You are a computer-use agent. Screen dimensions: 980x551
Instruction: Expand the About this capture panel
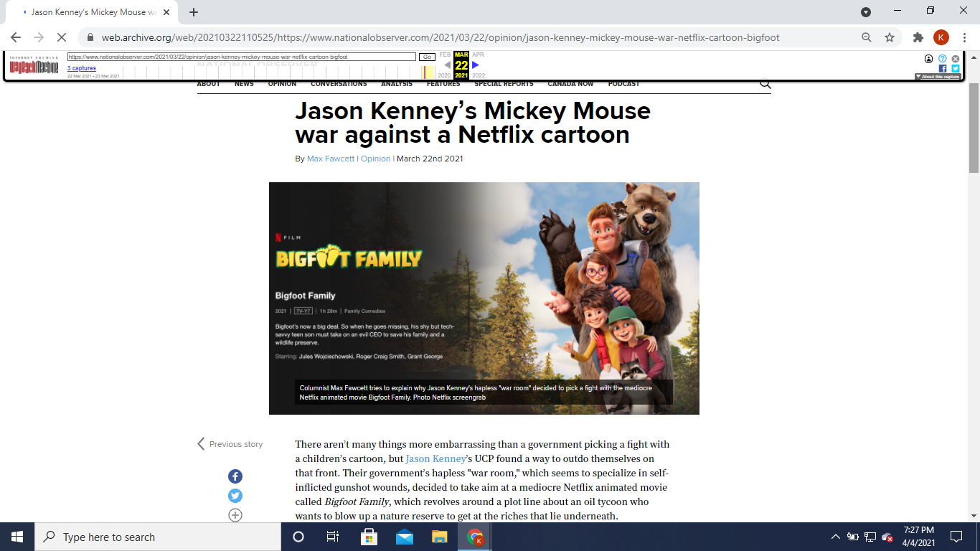(x=937, y=77)
